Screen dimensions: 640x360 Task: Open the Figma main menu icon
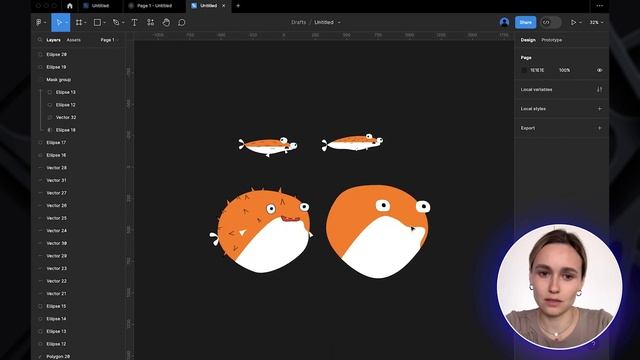tap(39, 22)
